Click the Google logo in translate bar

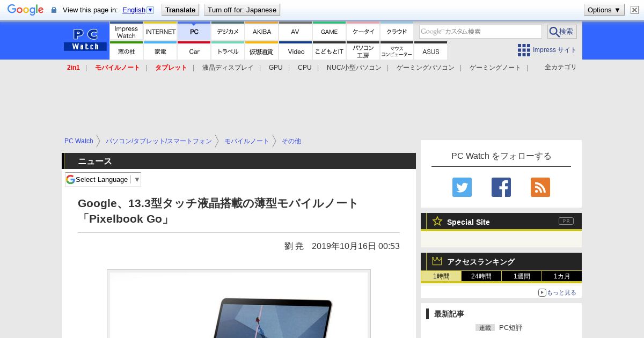pyautogui.click(x=25, y=10)
